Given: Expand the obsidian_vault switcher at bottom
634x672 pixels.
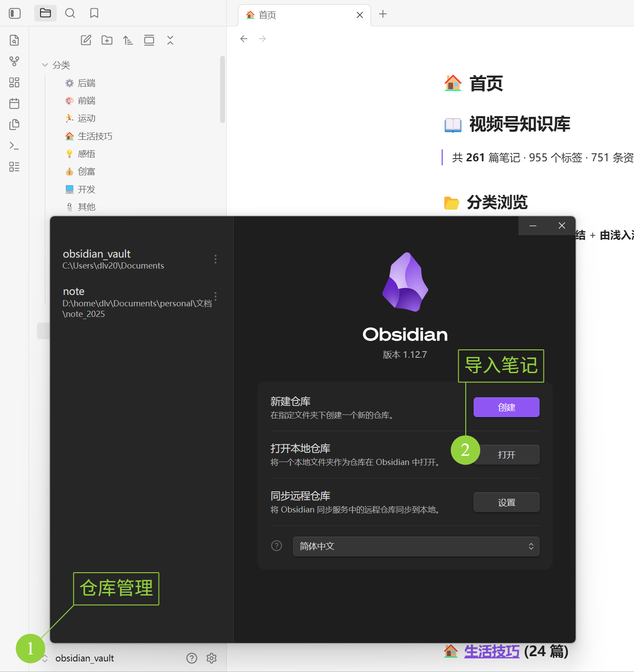Looking at the screenshot, I should (x=45, y=658).
